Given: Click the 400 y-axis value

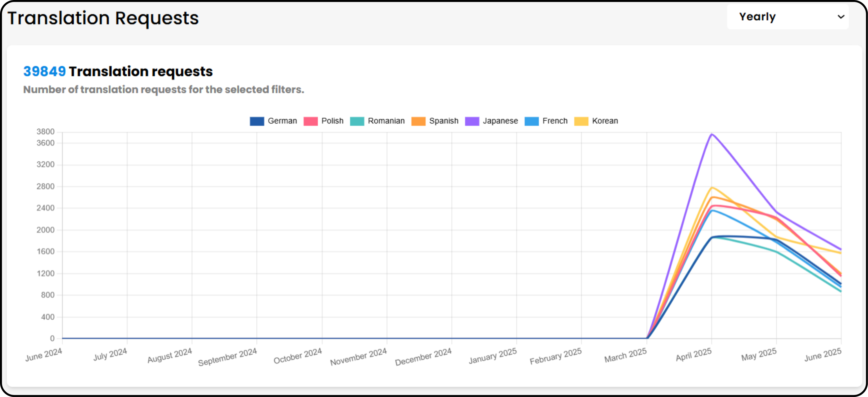Looking at the screenshot, I should 47,317.
